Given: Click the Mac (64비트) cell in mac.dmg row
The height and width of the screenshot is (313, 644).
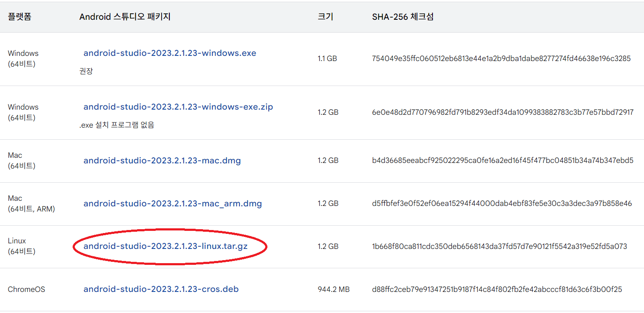Looking at the screenshot, I should pyautogui.click(x=21, y=160).
